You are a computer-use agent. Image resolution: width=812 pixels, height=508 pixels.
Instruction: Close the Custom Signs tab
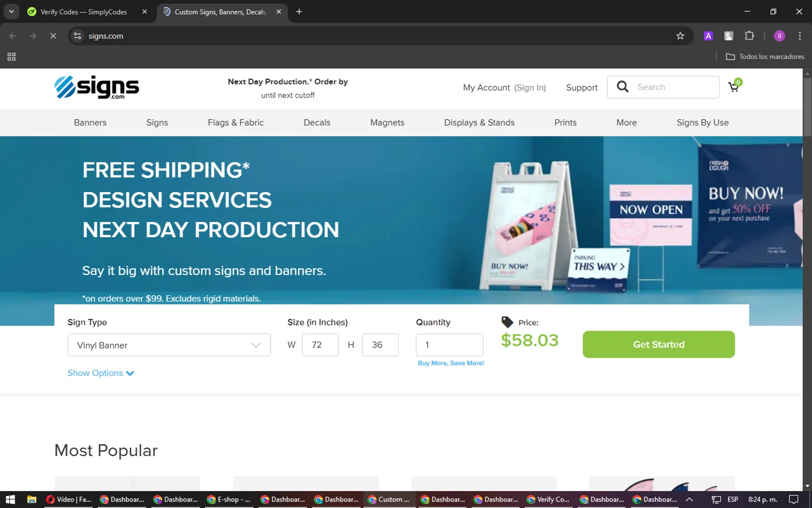(279, 11)
